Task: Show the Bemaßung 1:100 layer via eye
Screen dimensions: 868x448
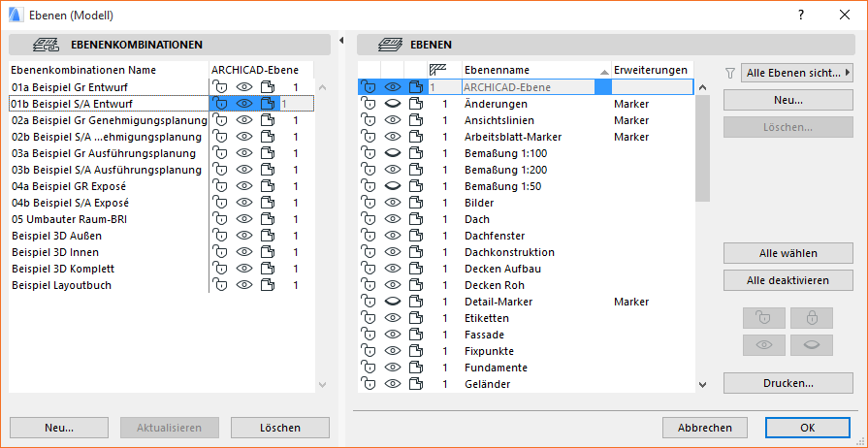Action: [x=393, y=153]
